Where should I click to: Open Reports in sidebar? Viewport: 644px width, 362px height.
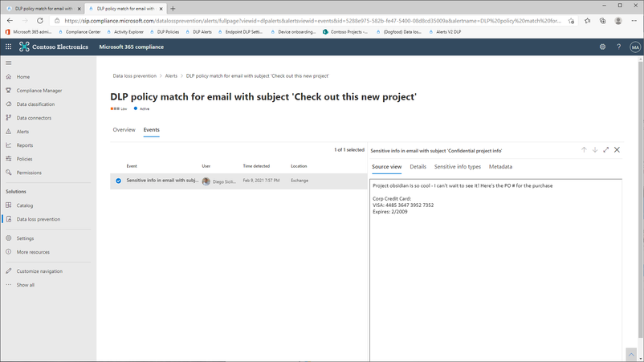(x=24, y=145)
